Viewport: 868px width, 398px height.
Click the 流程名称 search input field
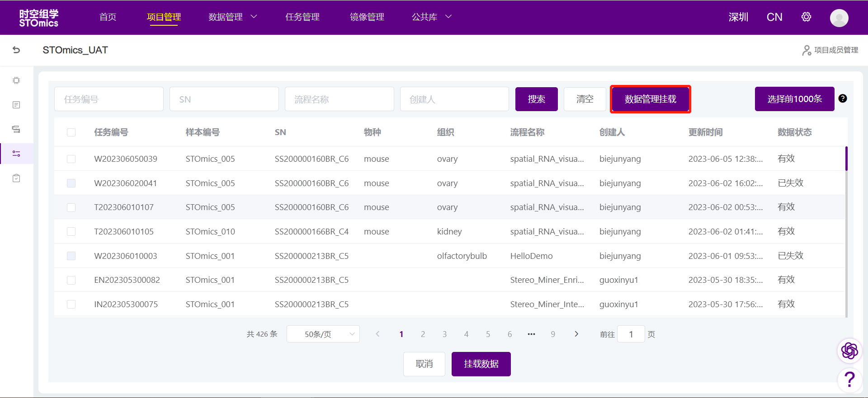coord(339,99)
